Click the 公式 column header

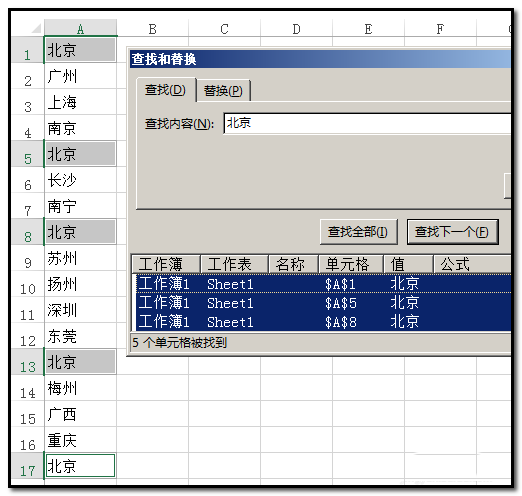pyautogui.click(x=472, y=264)
